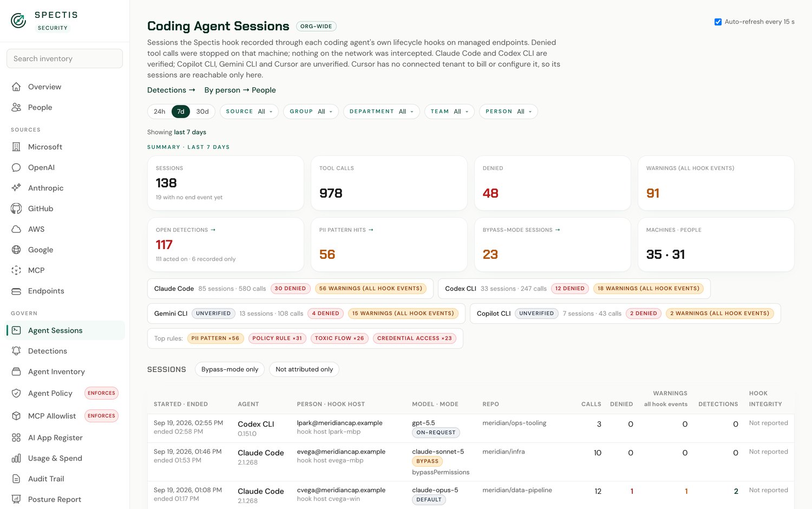Click the MCP icon in sidebar
The height and width of the screenshot is (509, 812).
coord(16,270)
